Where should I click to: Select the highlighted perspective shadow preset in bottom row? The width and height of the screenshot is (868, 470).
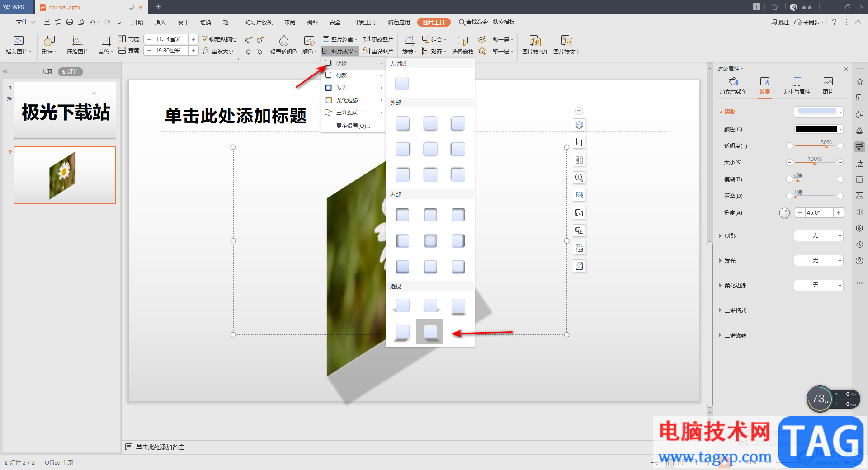(x=429, y=332)
